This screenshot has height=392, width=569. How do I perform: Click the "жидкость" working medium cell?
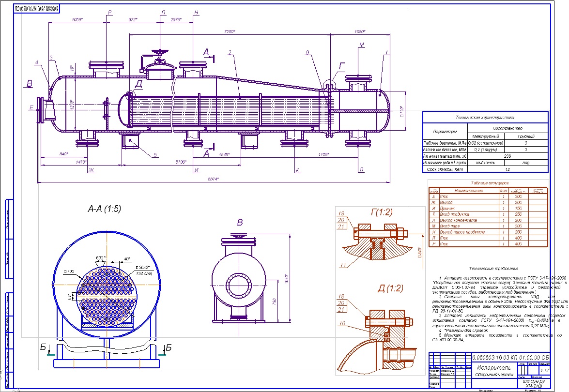[x=486, y=163]
